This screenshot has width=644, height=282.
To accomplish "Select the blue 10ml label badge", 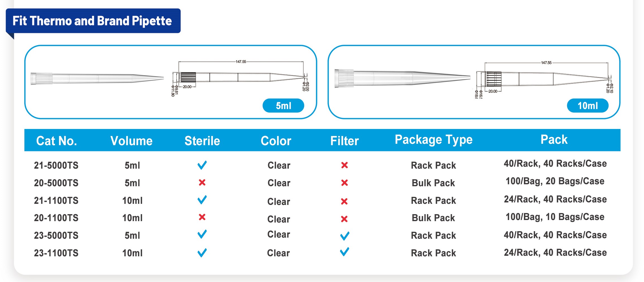I will click(587, 106).
